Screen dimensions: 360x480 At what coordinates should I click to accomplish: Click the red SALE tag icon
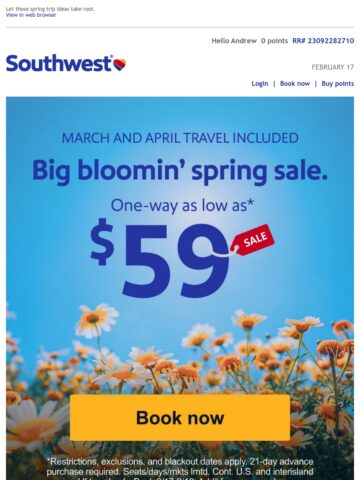(253, 240)
